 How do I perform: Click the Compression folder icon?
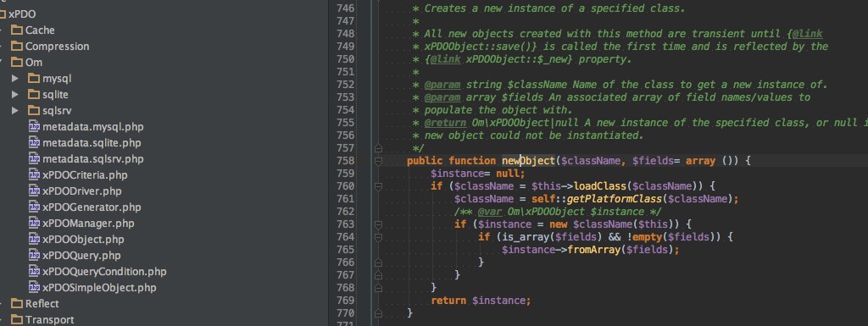click(x=17, y=46)
